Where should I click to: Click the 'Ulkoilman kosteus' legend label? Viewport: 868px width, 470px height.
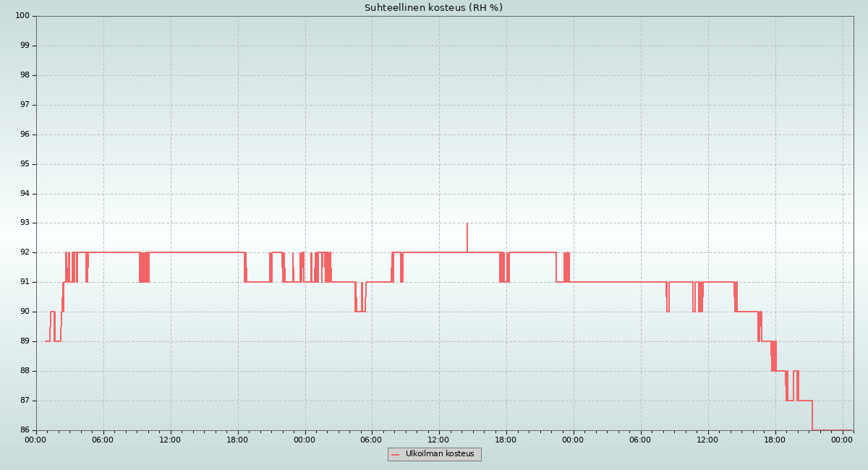coord(440,454)
